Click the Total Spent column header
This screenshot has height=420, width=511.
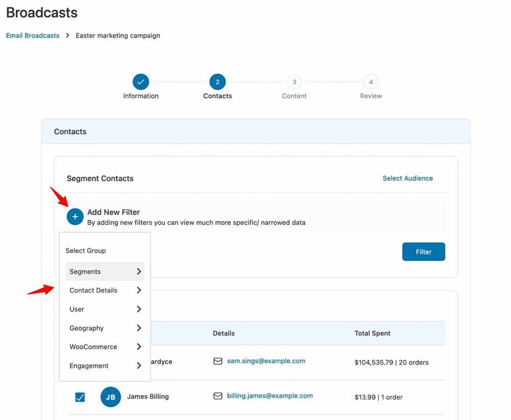pos(372,333)
